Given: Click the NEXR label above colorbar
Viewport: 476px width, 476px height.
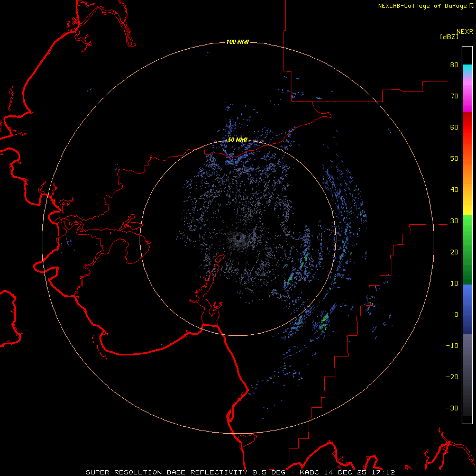Looking at the screenshot, I should point(465,32).
